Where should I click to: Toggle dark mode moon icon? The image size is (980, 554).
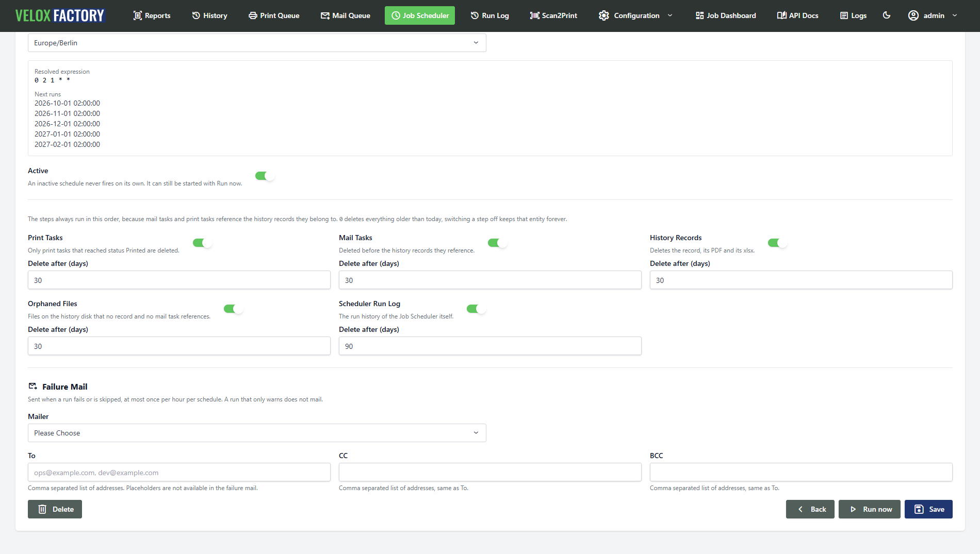point(887,15)
